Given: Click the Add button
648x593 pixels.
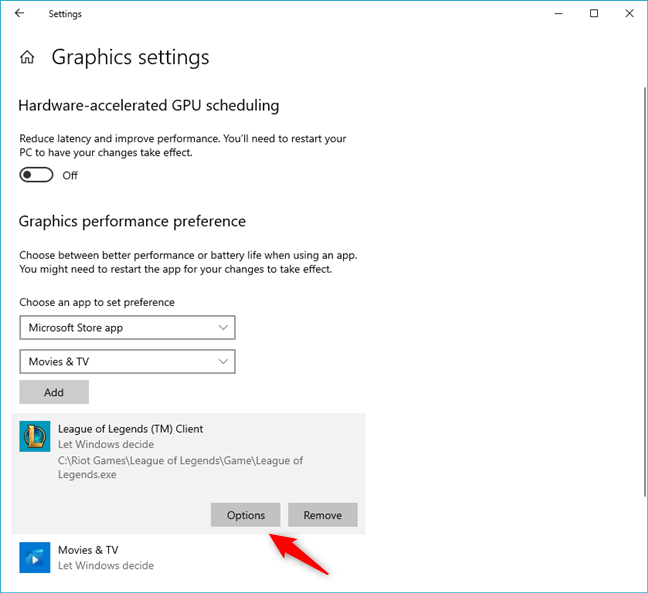Looking at the screenshot, I should click(x=54, y=392).
